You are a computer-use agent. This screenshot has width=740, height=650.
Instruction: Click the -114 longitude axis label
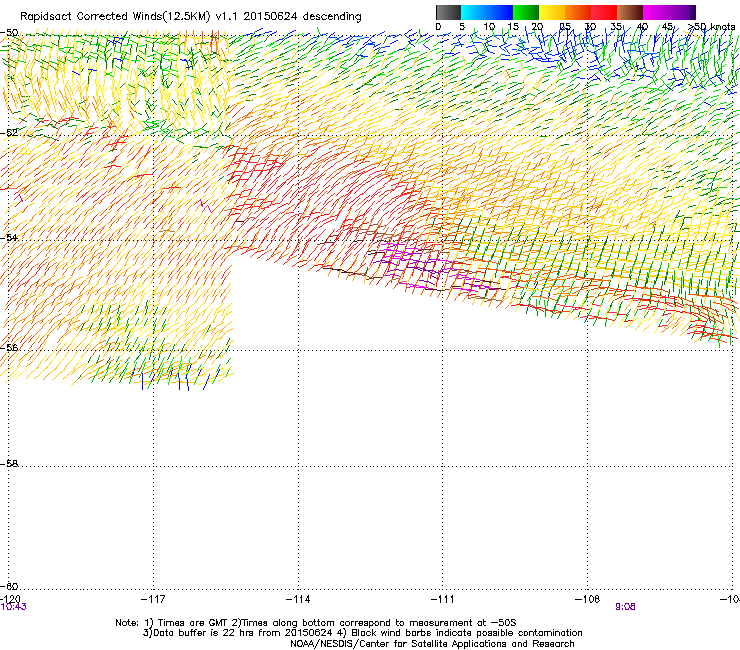298,599
